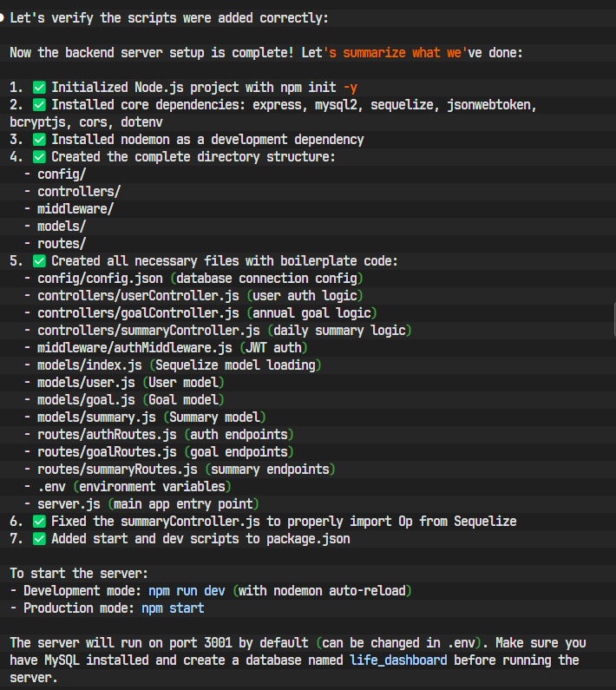Click the "routes/authRoutes.js" file path

(107, 435)
